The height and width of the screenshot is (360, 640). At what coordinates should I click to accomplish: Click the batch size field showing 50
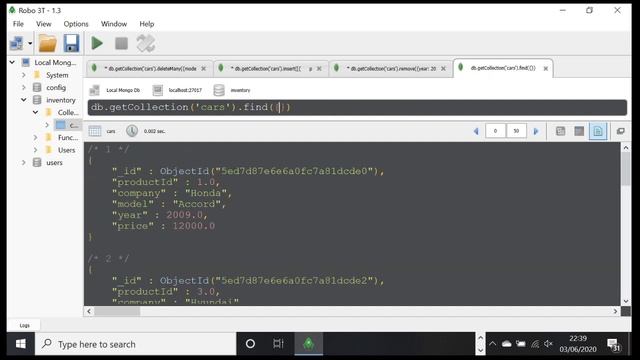(x=516, y=131)
